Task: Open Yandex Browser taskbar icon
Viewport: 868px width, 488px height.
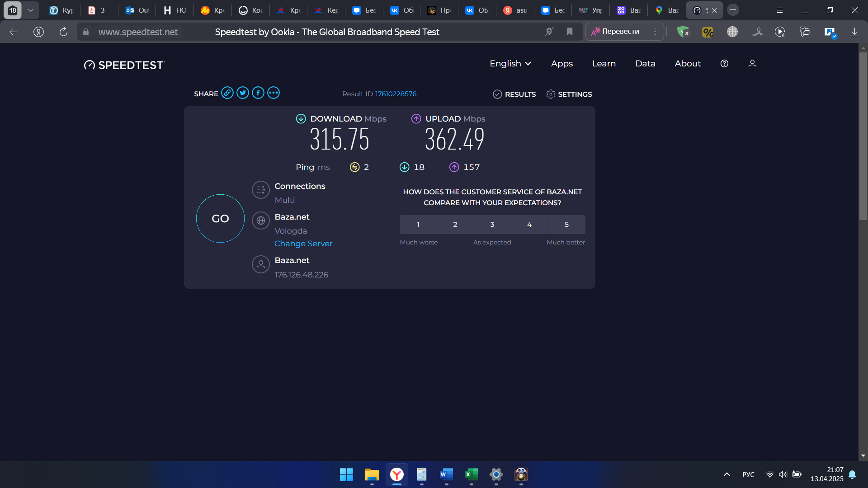Action: pyautogui.click(x=396, y=474)
